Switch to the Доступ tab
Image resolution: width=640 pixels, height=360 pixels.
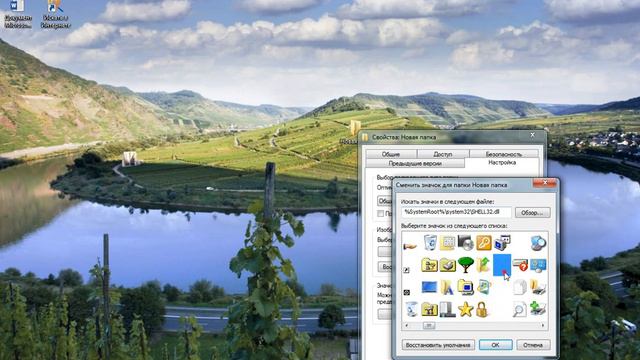(443, 154)
